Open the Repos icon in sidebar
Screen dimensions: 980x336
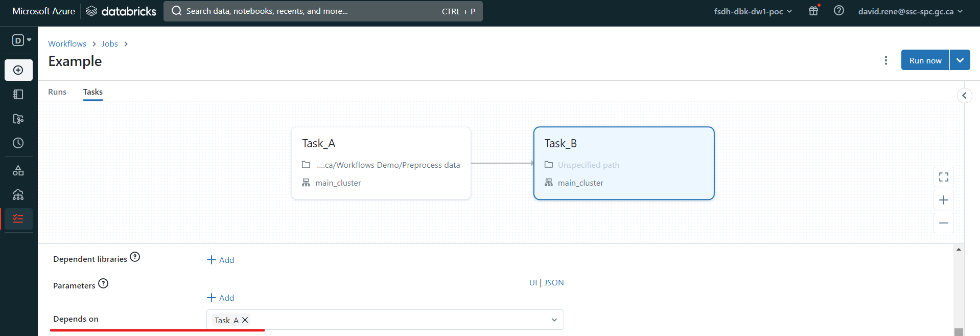tap(18, 119)
